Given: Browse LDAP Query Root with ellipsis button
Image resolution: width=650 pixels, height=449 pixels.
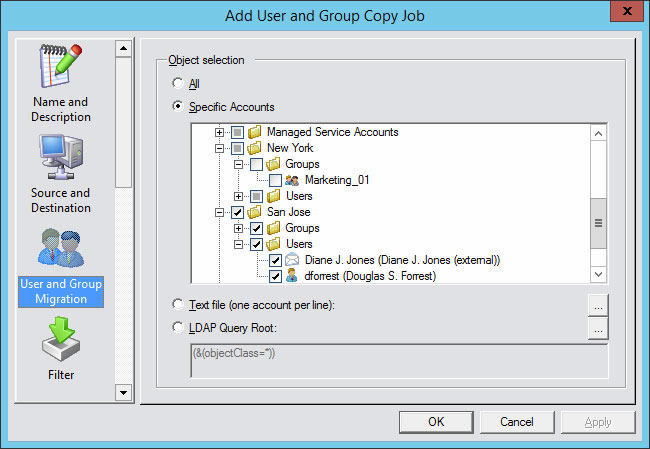Looking at the screenshot, I should coord(598,328).
